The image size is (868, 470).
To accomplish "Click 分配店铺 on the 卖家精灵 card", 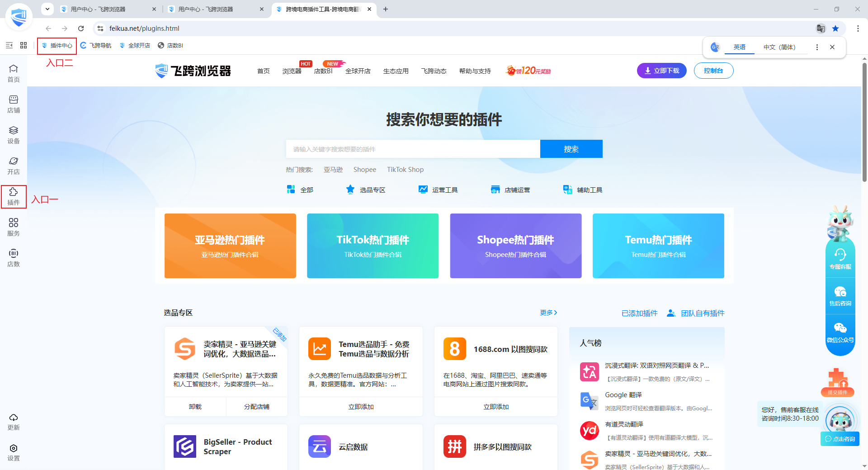I will 257,407.
